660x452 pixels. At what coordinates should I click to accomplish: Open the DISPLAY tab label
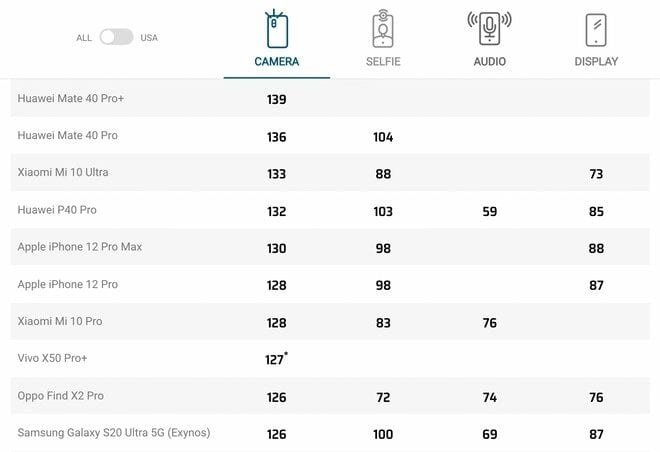click(596, 62)
